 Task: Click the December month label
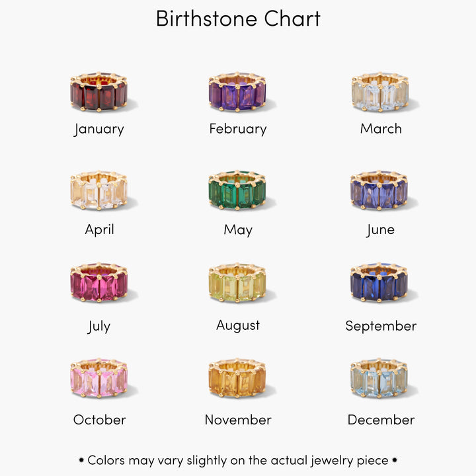point(381,420)
